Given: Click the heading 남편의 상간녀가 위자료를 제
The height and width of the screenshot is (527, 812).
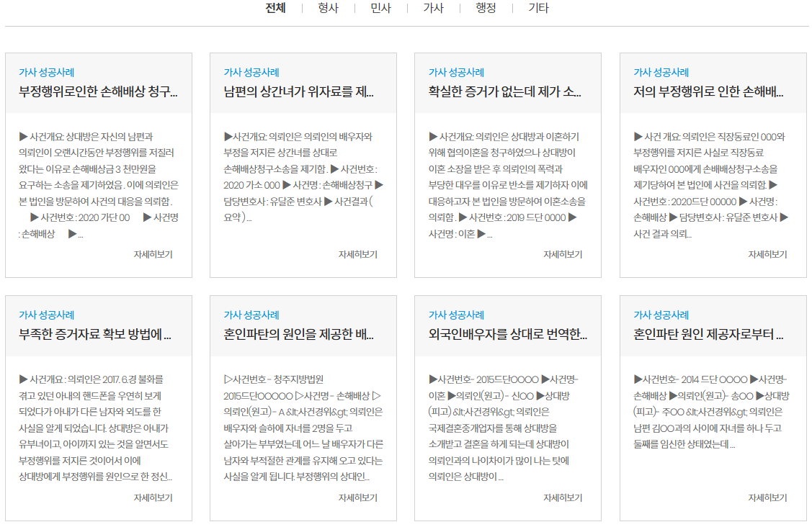Looking at the screenshot, I should tap(298, 91).
